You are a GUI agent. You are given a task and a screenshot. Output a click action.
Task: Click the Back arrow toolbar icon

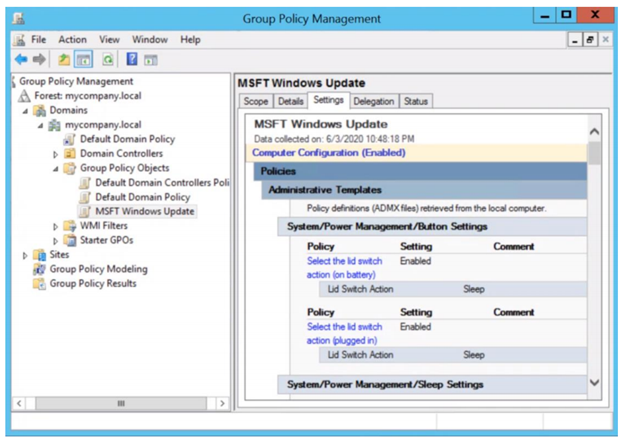coord(21,60)
